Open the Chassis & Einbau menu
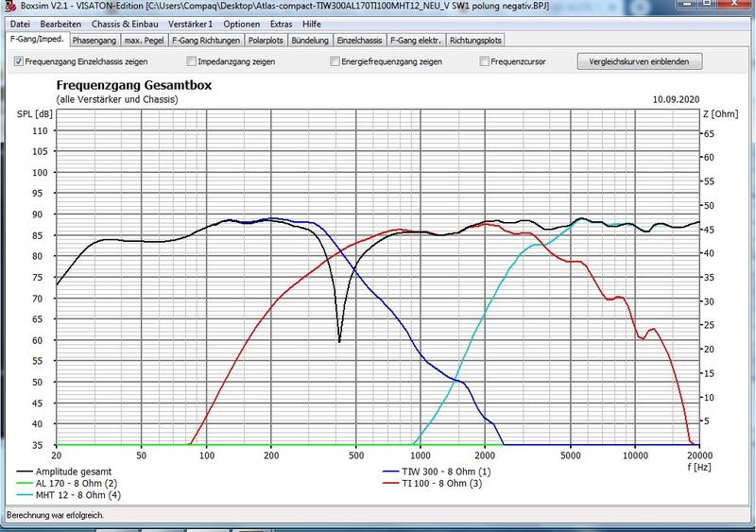Viewport: 756px width, 532px height. (x=125, y=23)
